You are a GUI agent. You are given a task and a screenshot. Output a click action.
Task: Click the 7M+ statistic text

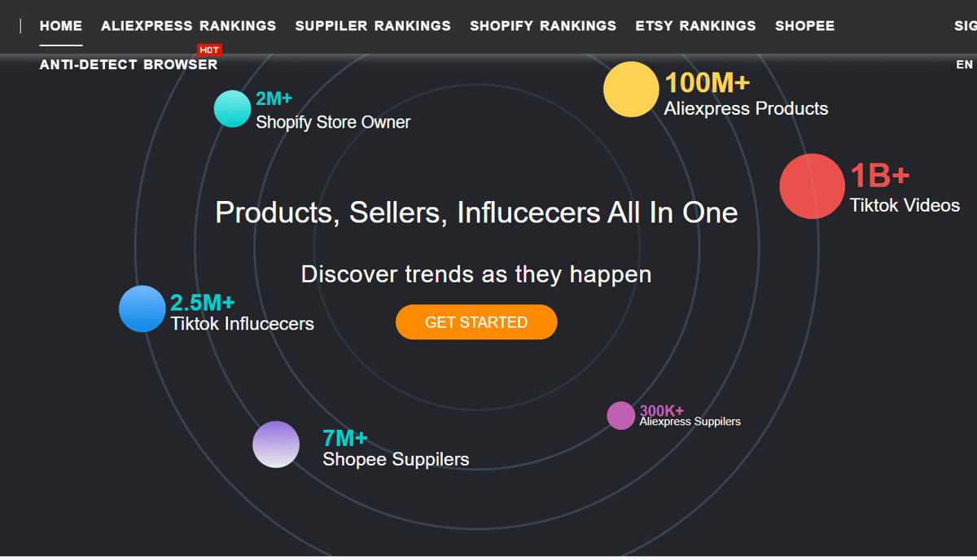tap(345, 438)
